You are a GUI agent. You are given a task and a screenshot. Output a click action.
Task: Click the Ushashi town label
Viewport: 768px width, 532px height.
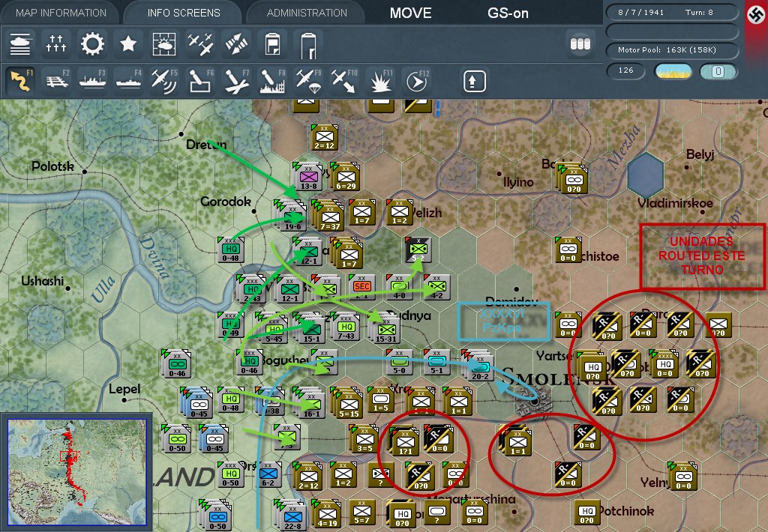[x=42, y=282]
